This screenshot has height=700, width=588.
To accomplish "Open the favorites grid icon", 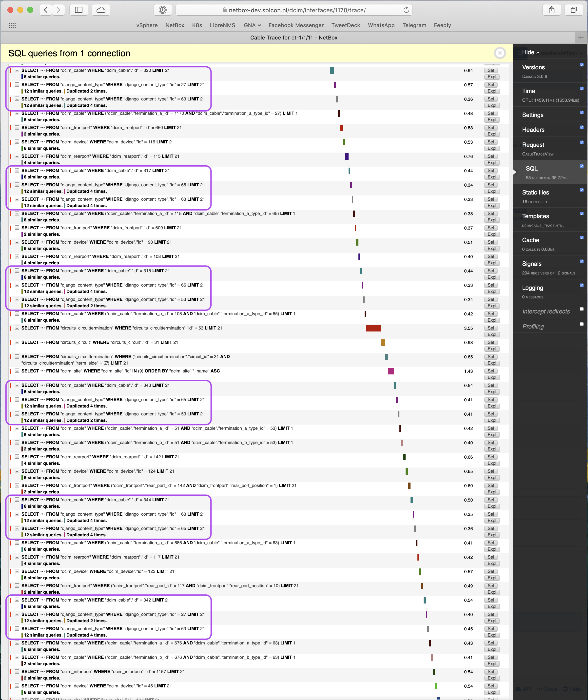I will (x=12, y=25).
